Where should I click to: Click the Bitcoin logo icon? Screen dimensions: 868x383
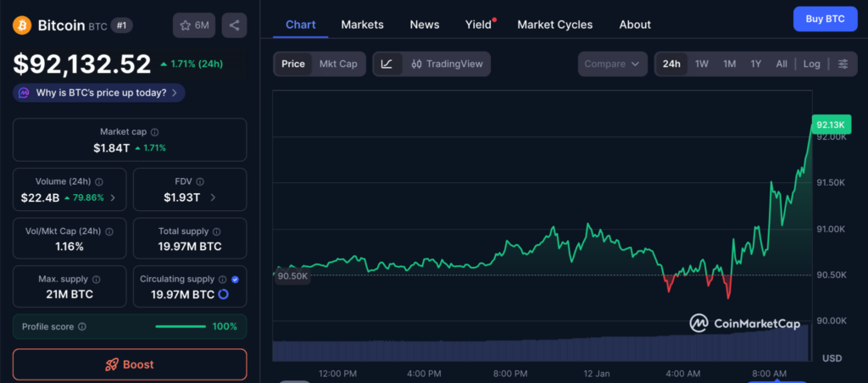tap(22, 25)
